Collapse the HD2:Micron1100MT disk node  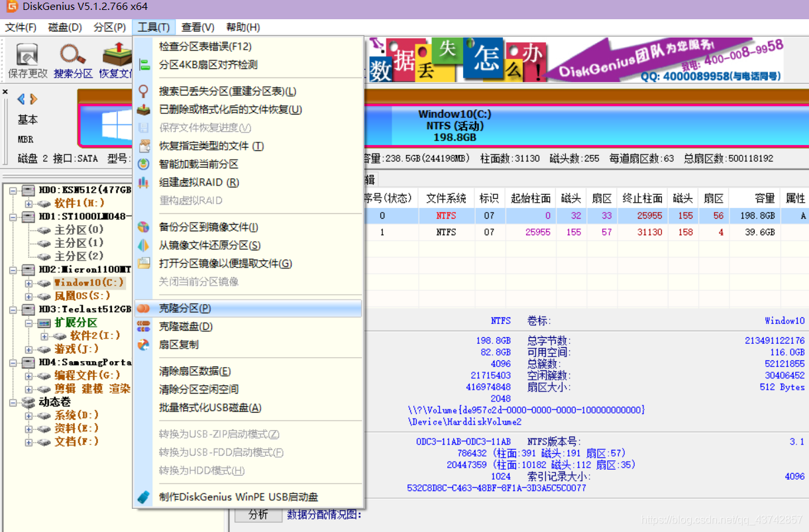(13, 270)
